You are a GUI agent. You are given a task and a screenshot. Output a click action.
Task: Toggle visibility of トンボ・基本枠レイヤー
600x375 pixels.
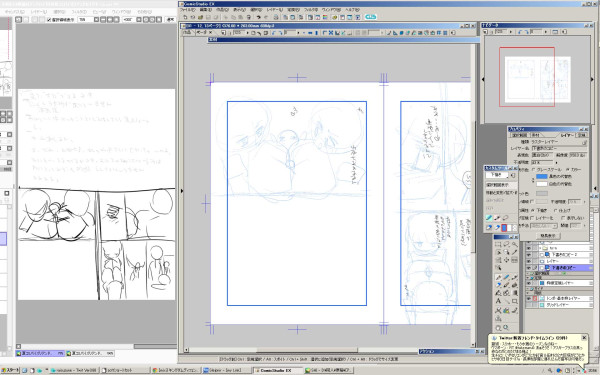coord(528,298)
